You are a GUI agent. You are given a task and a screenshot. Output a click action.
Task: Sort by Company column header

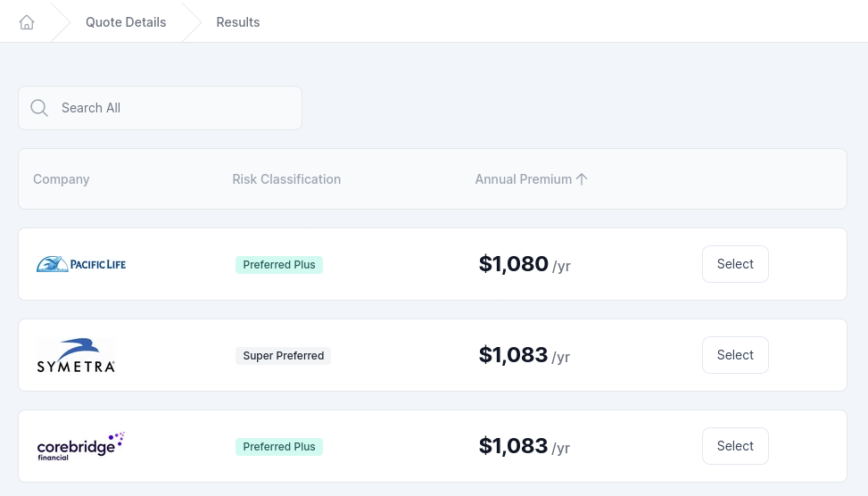point(62,179)
